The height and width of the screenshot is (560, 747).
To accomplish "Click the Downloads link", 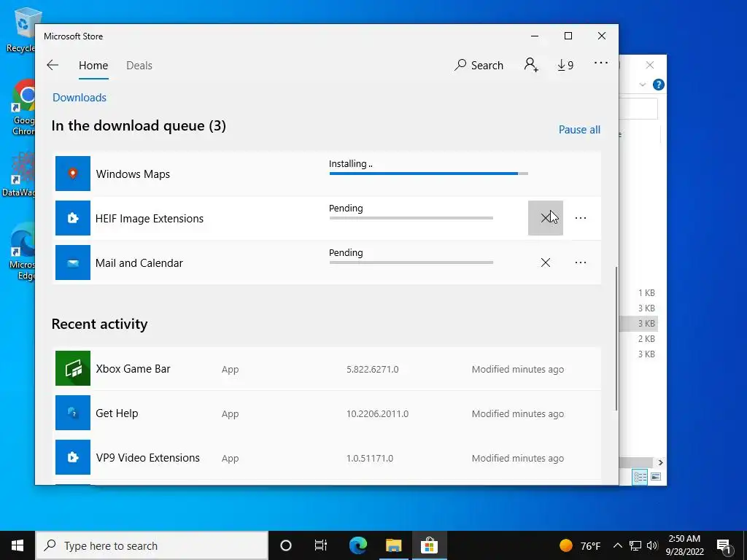I will pyautogui.click(x=80, y=97).
